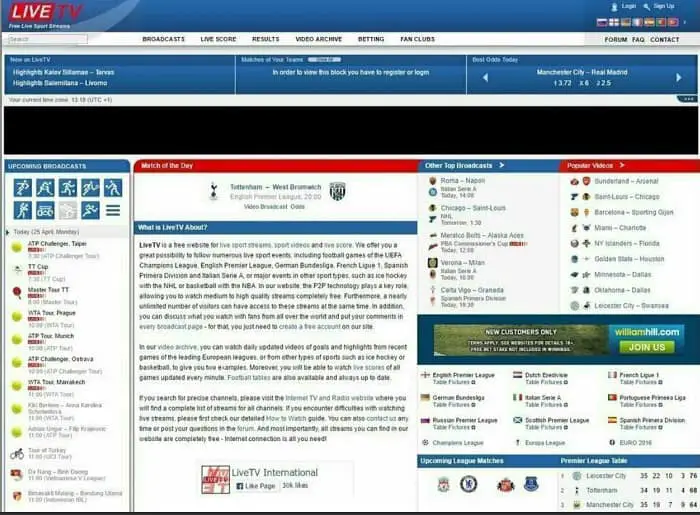Click the Tottenham crest in Match of the Day
Image resolution: width=700 pixels, height=515 pixels.
pyautogui.click(x=213, y=191)
